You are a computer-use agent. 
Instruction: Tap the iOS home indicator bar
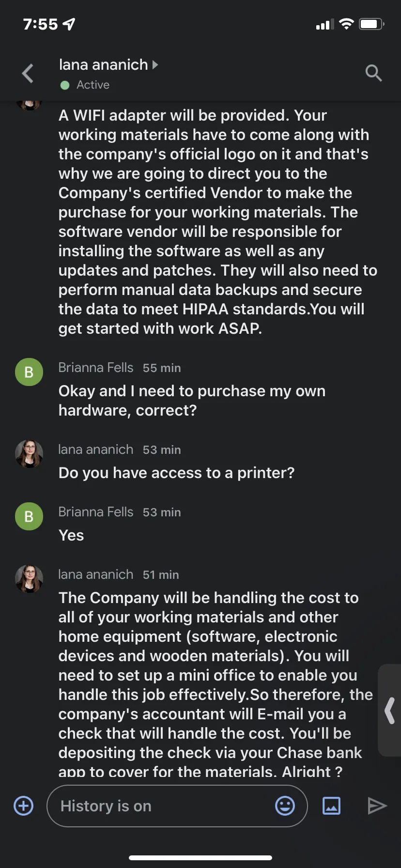(200, 858)
